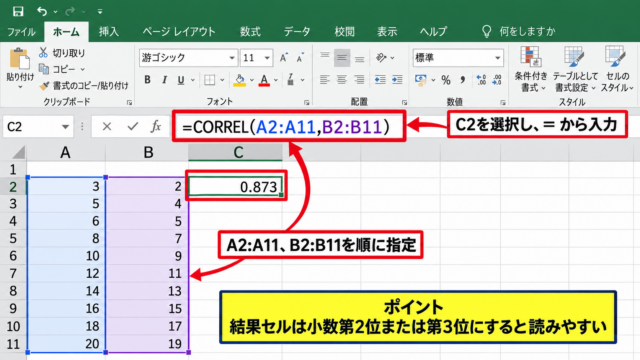Click the formula bar with CORREL formula
This screenshot has height=360, width=640.
(289, 127)
